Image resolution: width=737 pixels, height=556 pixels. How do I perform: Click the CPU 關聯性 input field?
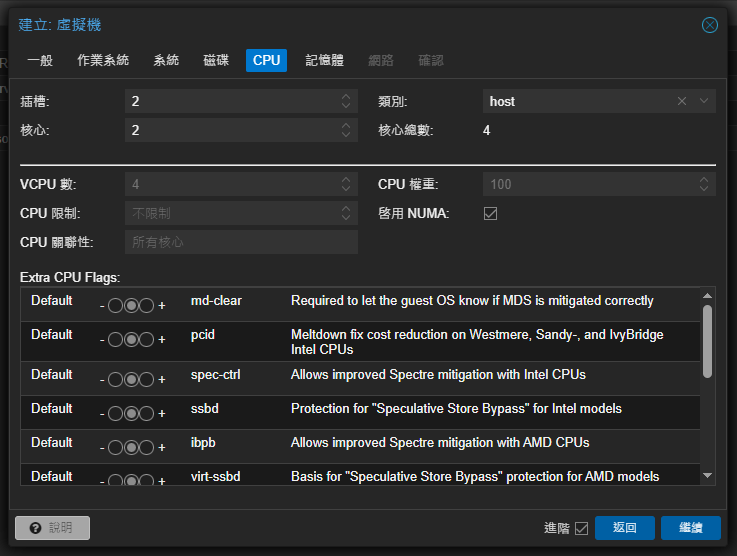click(241, 242)
